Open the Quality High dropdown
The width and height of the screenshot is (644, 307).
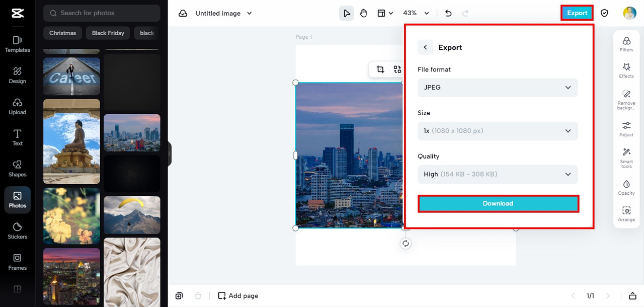498,174
